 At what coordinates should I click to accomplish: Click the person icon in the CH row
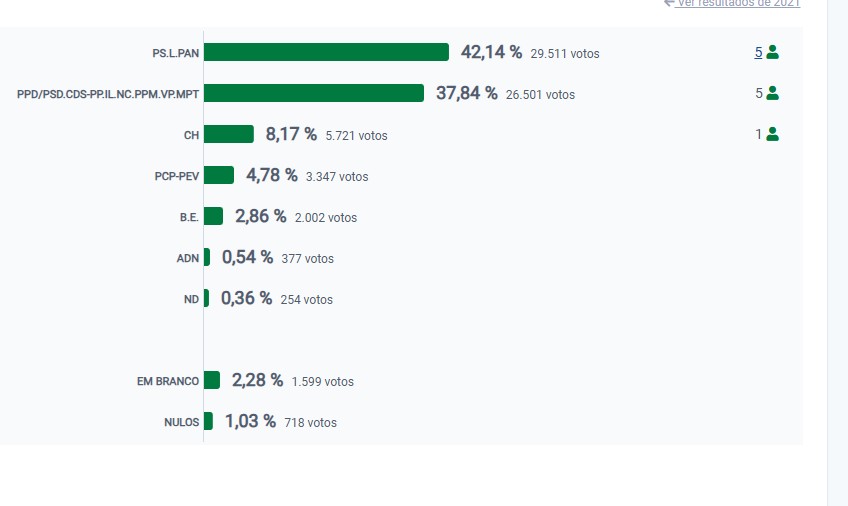click(772, 134)
